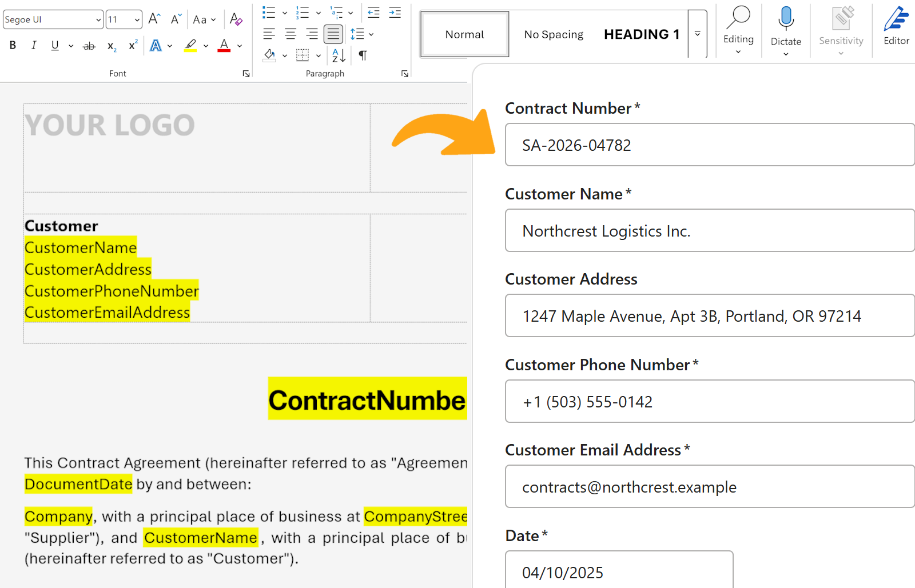Expand borders options arrow
The image size is (915, 588).
(319, 56)
